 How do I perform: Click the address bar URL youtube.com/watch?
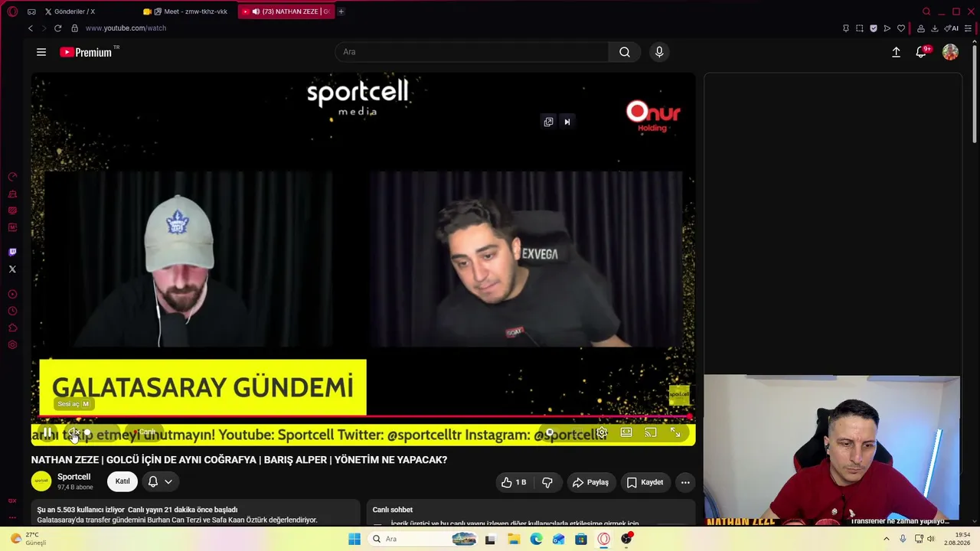[x=126, y=28]
